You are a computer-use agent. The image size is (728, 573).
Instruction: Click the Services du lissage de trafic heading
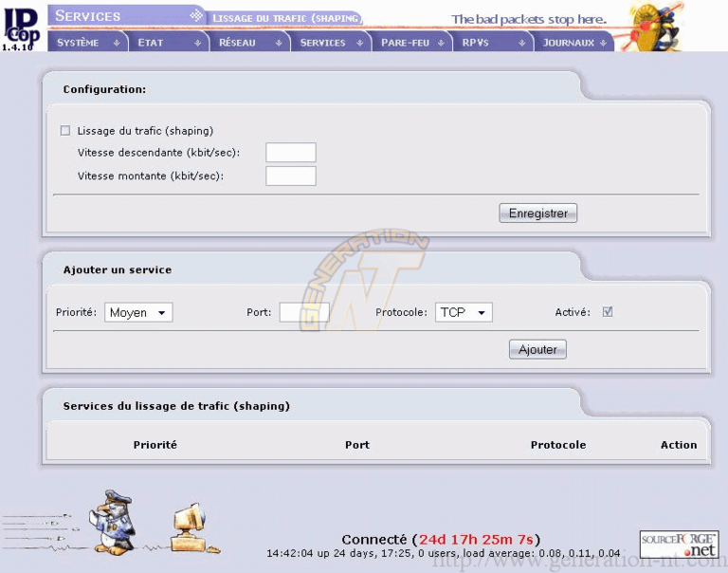click(176, 406)
